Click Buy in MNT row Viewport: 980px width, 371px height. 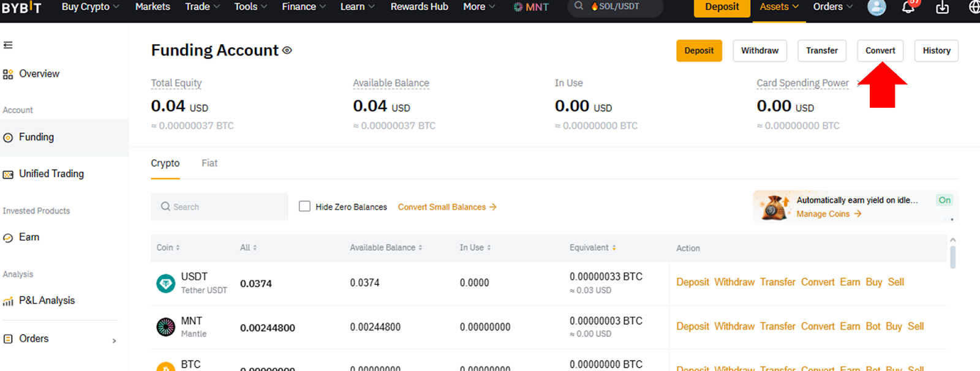tap(894, 327)
